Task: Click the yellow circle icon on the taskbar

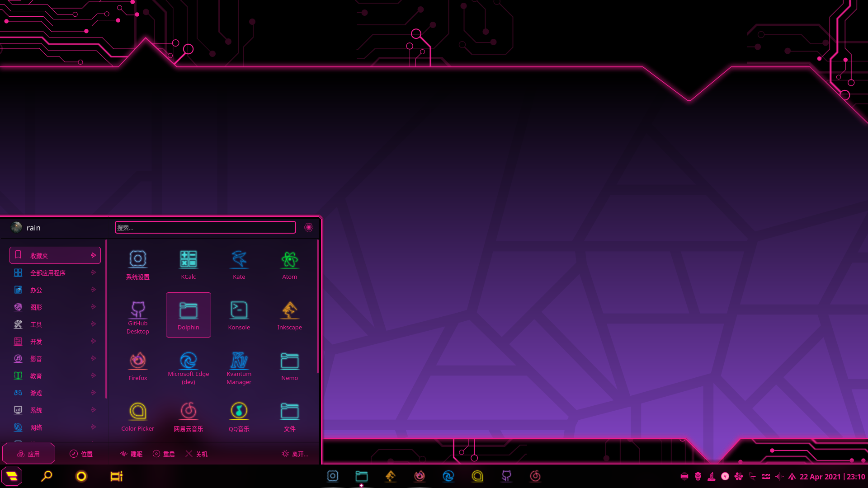Action: pyautogui.click(x=81, y=476)
